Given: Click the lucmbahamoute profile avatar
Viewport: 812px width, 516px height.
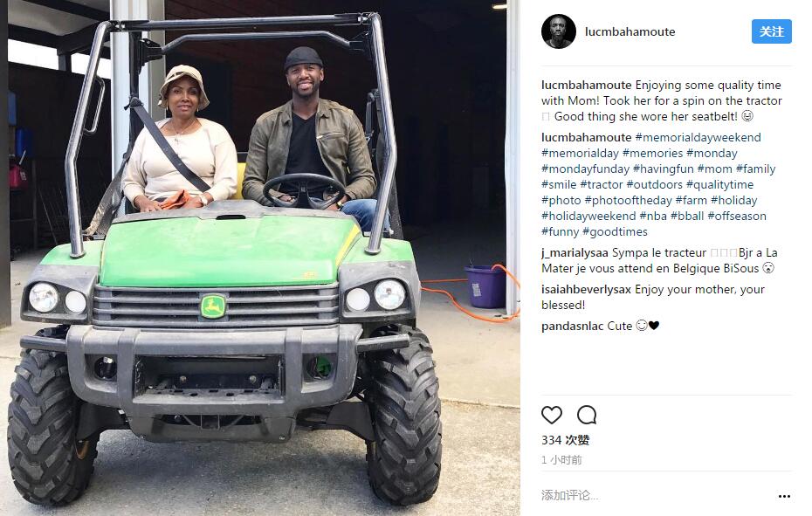Looking at the screenshot, I should tap(558, 31).
